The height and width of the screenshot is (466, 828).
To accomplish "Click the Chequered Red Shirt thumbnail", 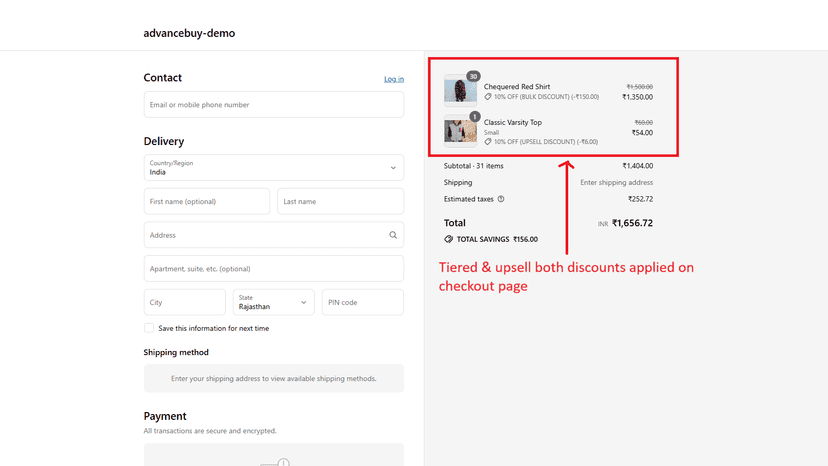I will coord(460,90).
